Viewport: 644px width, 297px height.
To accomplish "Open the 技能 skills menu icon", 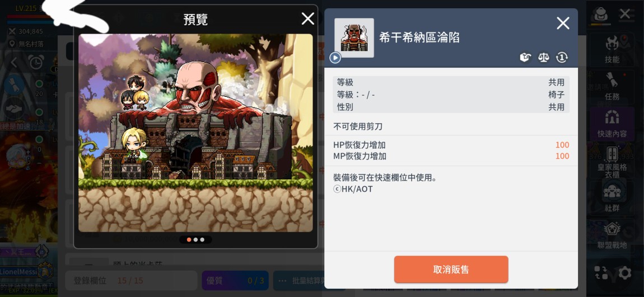I will tap(612, 49).
